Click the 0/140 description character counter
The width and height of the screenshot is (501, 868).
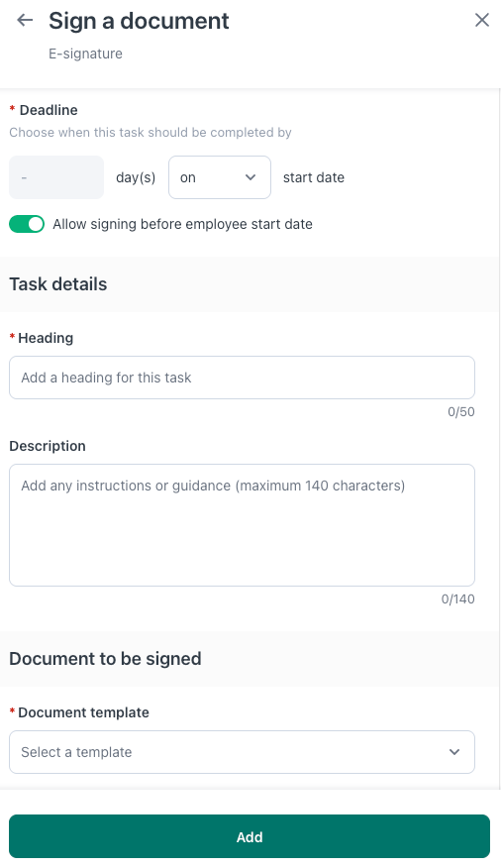tap(457, 598)
